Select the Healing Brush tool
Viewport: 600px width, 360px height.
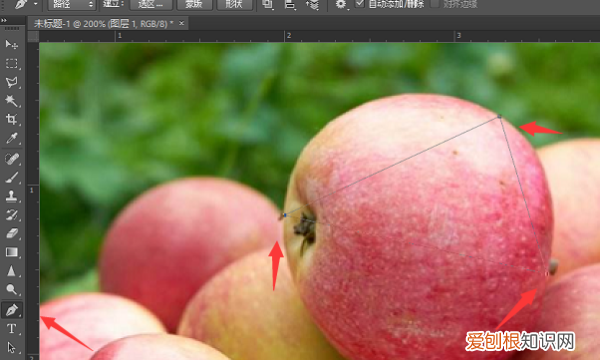point(11,159)
